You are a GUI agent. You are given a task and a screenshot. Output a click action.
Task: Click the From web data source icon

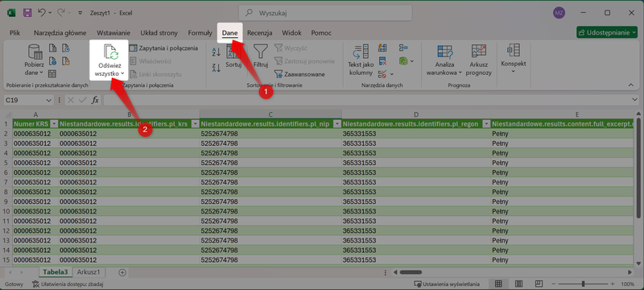point(52,61)
